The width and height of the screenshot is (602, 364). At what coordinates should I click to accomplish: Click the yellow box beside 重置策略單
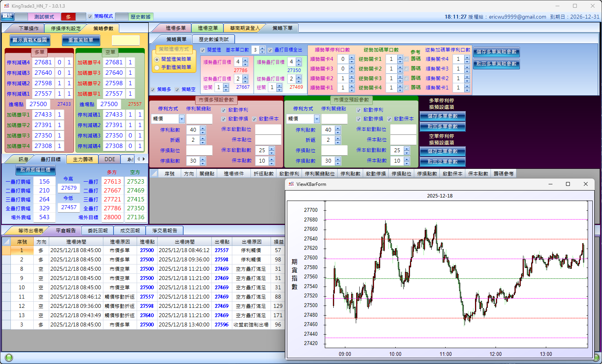(x=126, y=40)
